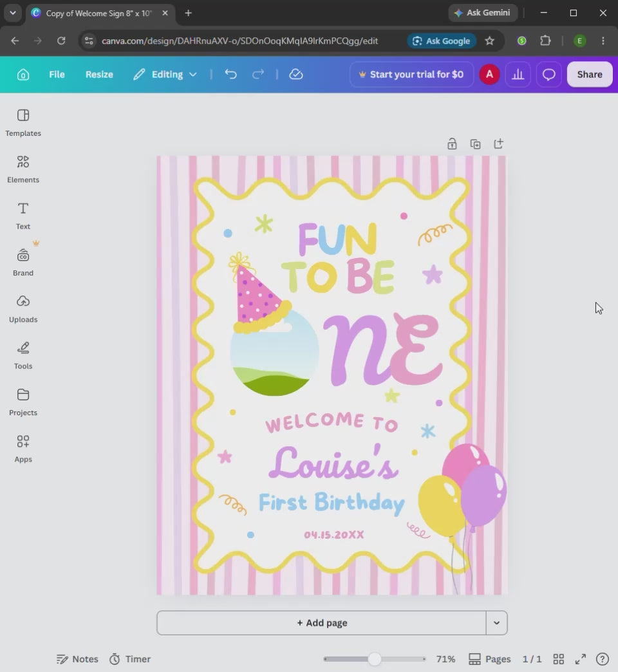Viewport: 618px width, 672px height.
Task: Open the grid view icon
Action: [x=558, y=658]
